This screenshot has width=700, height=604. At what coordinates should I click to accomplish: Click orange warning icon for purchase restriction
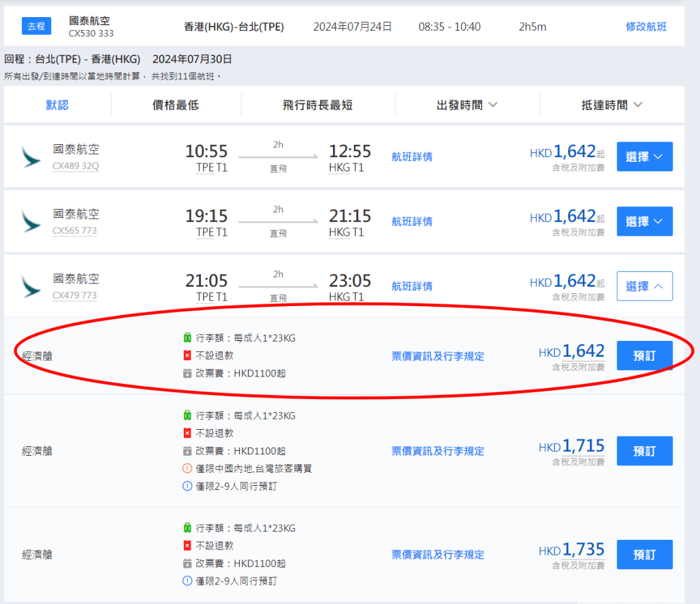pyautogui.click(x=187, y=469)
